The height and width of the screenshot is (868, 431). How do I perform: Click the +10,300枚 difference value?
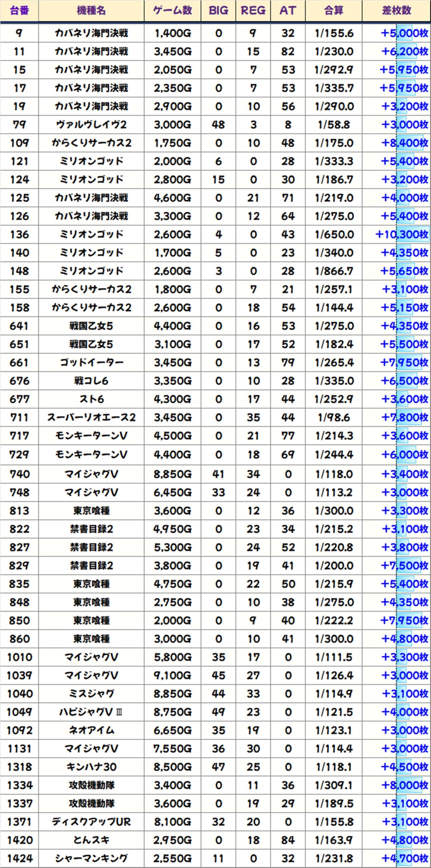click(402, 234)
